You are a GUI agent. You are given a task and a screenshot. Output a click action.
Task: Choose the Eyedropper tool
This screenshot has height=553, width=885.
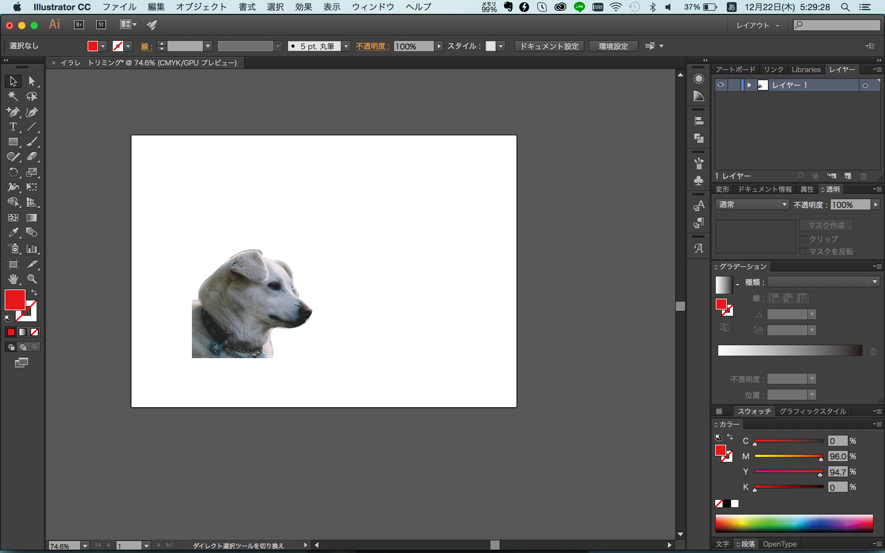[13, 233]
